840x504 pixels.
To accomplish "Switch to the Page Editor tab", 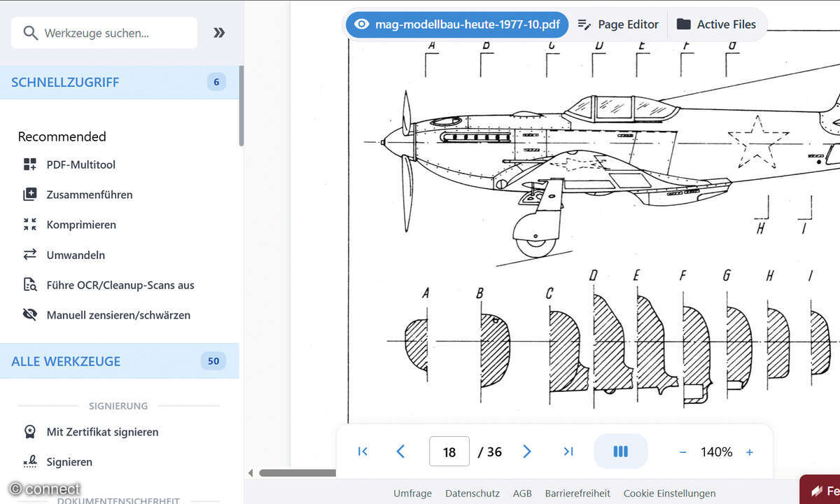I will click(618, 24).
